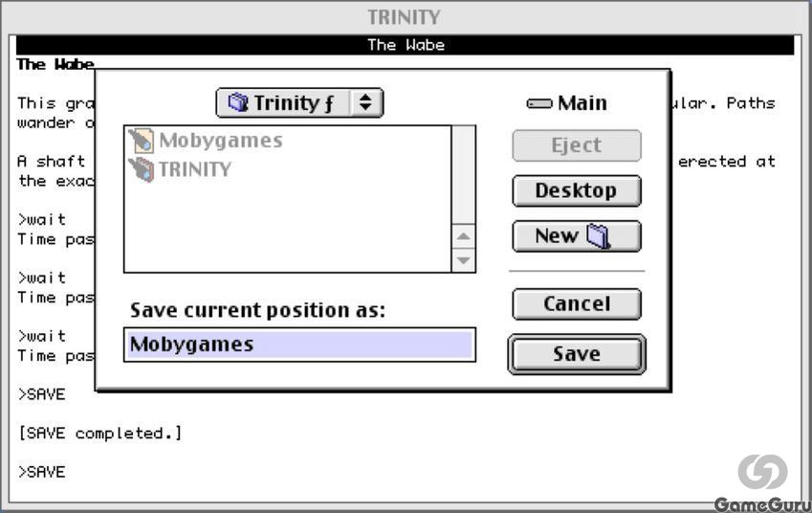The image size is (812, 513).
Task: Click the last >SAVE prompt line
Action: (x=41, y=472)
